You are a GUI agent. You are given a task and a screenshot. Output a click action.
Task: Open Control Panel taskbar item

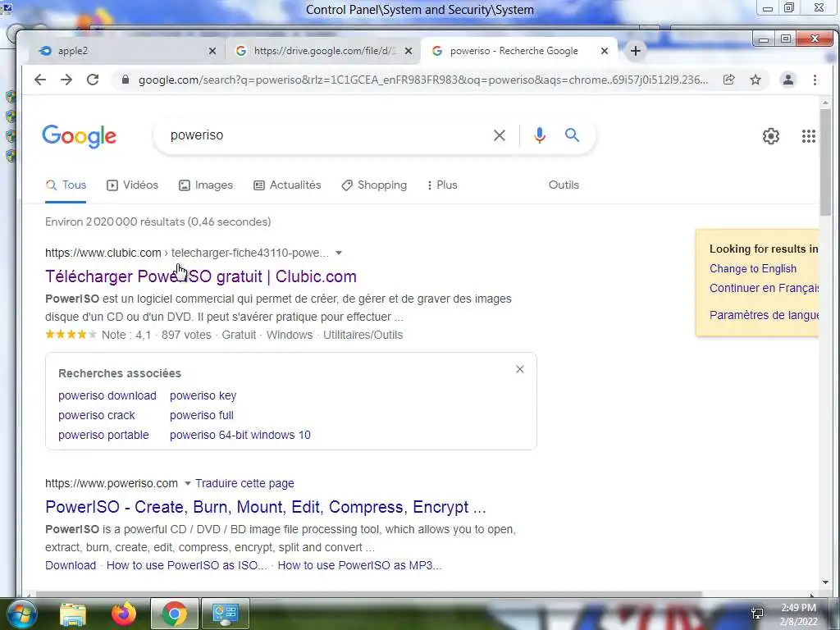pyautogui.click(x=225, y=614)
